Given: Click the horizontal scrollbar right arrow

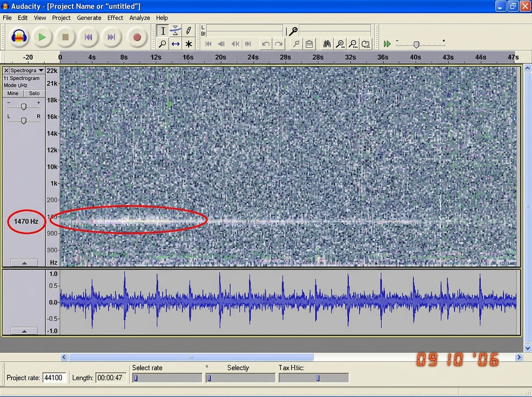Looking at the screenshot, I should tap(519, 357).
